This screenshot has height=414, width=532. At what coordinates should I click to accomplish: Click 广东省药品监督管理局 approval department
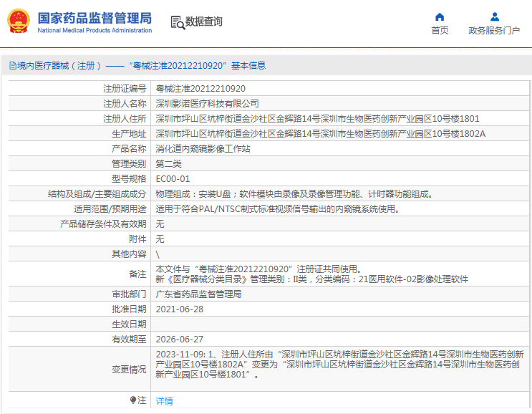click(x=198, y=294)
